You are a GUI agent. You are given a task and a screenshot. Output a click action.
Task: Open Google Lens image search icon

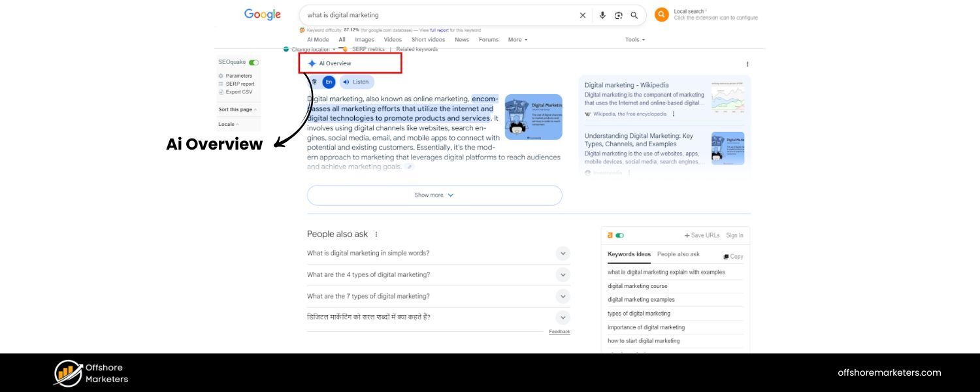click(618, 15)
